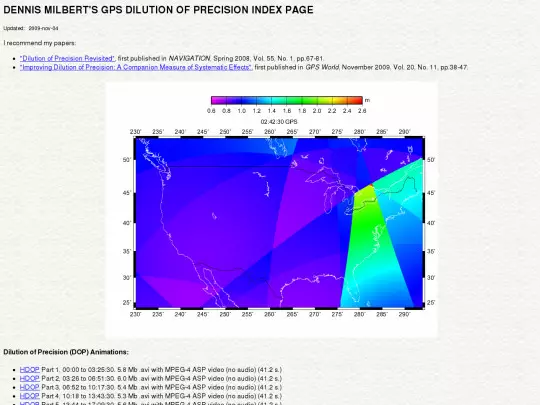The width and height of the screenshot is (540, 405).
Task: Click the page heading "DENNIS MILBERT'S GPS DILUTION OF PRECISION INDEX PAGE"
Action: [158, 10]
